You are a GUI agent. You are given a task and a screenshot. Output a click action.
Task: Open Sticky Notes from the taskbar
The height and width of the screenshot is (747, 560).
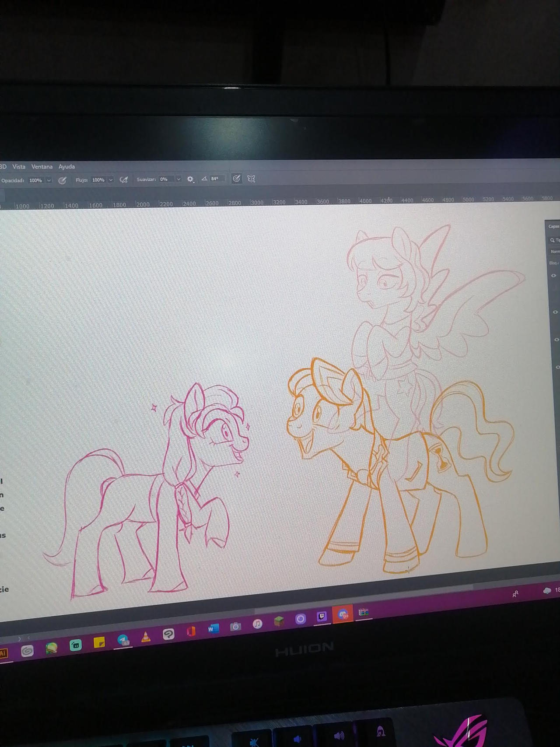99,642
